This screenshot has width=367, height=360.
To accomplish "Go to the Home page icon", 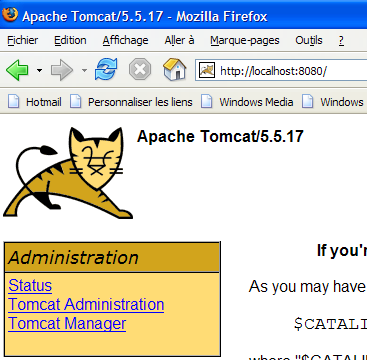I will 175,69.
